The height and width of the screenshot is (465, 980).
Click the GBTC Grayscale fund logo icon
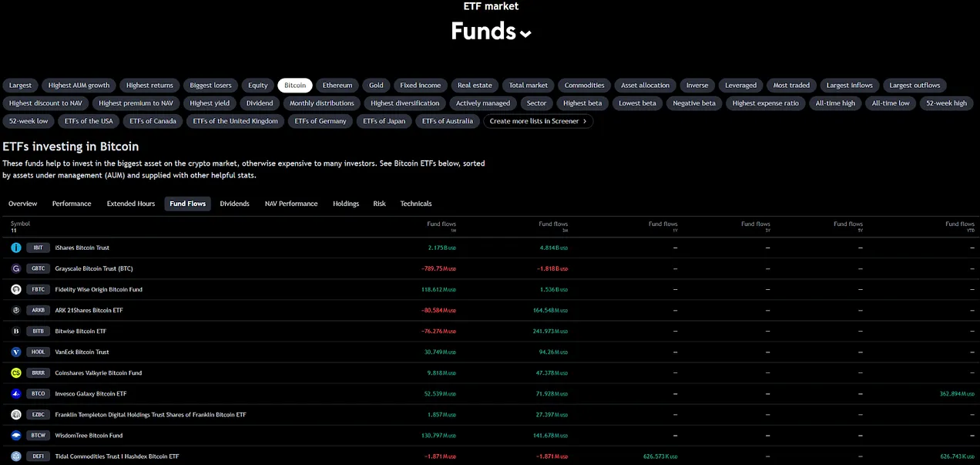point(16,268)
